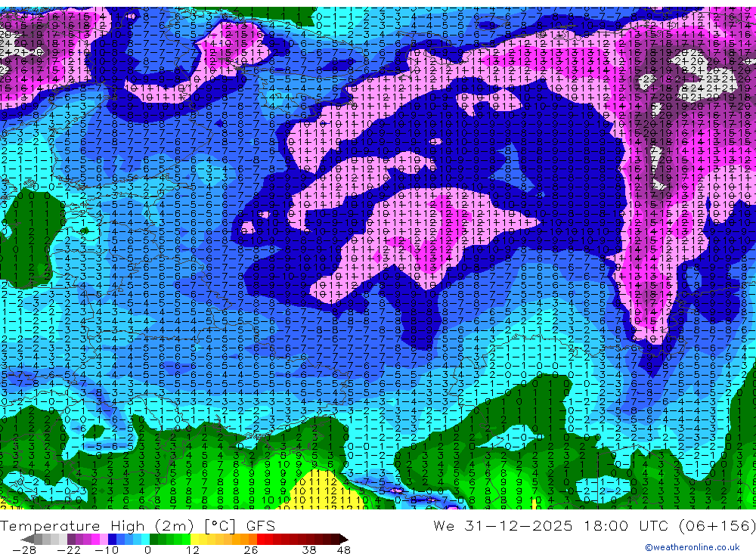Pick the cyan swatch left of 0

click(x=145, y=540)
